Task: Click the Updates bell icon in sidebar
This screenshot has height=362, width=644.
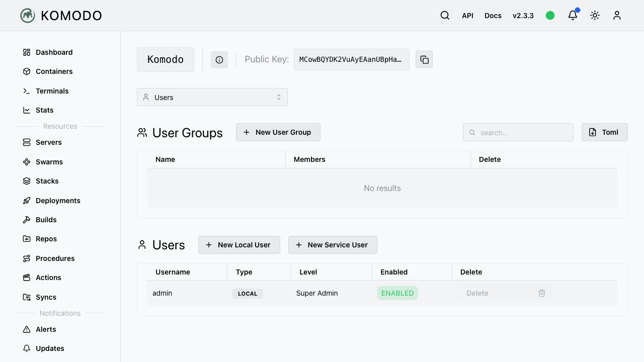Action: (27, 348)
